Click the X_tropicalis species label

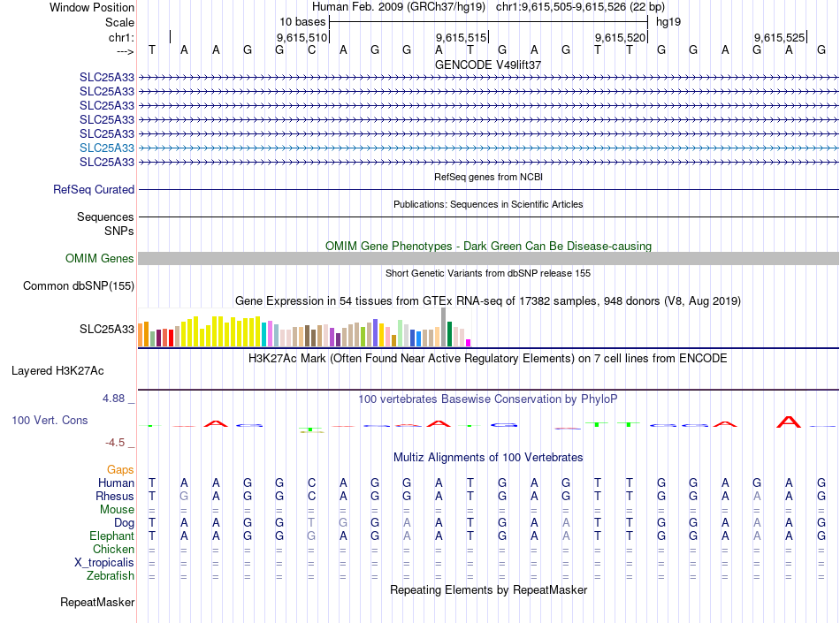[104, 563]
